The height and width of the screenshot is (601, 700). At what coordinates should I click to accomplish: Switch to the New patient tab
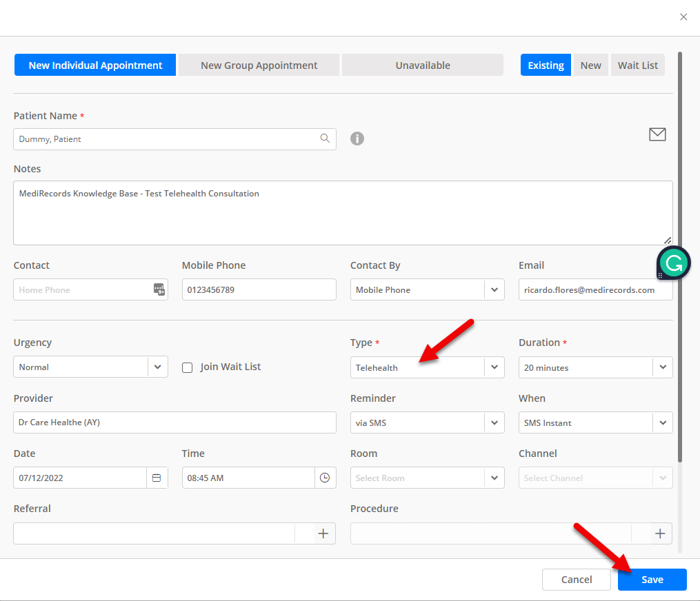[590, 65]
